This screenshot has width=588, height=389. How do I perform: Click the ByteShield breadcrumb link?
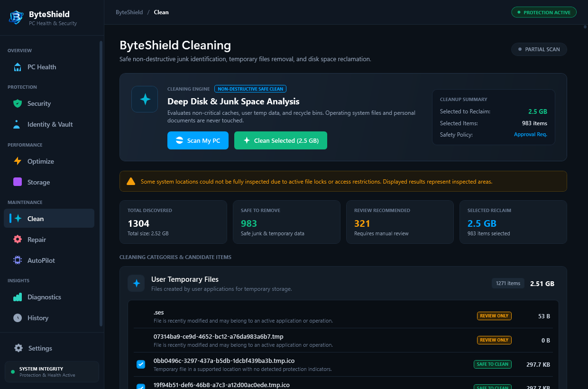tap(129, 12)
